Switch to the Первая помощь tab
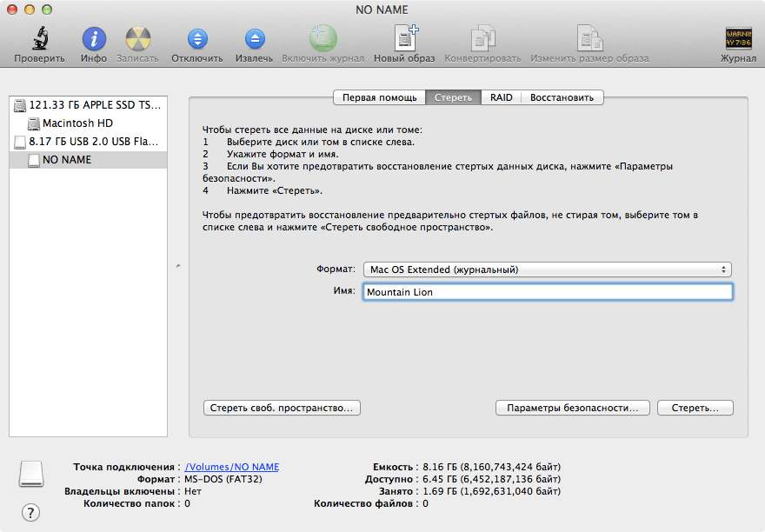The height and width of the screenshot is (532, 765). click(380, 97)
